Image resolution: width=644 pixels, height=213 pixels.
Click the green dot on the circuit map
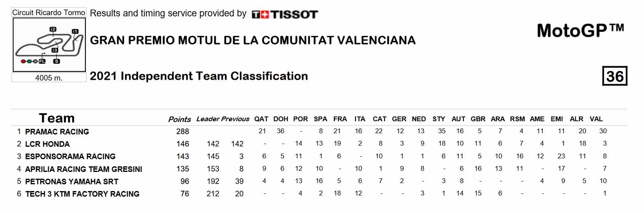click(x=29, y=61)
